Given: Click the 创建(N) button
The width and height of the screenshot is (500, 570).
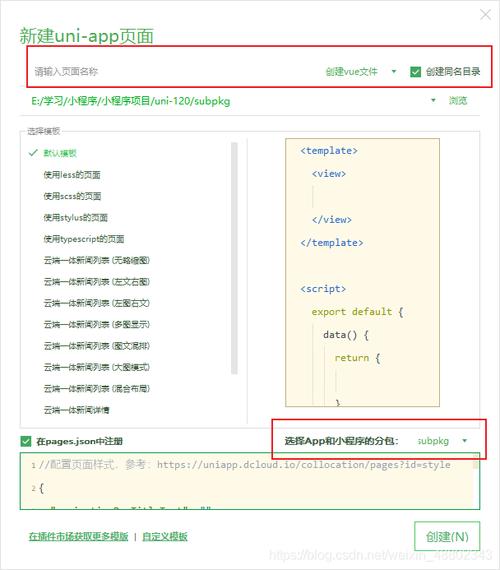Looking at the screenshot, I should coord(447,537).
